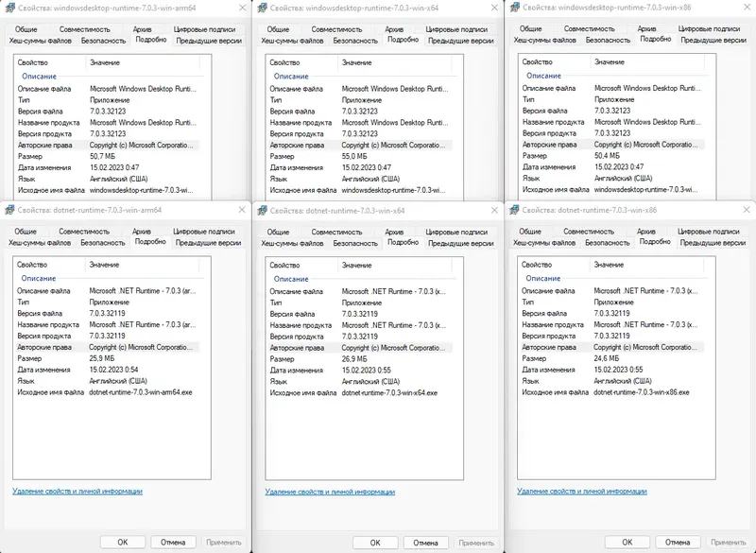Open Безопасность tab in windowsdesktop-runtime win-x86 window
The height and width of the screenshot is (553, 756).
coord(608,40)
